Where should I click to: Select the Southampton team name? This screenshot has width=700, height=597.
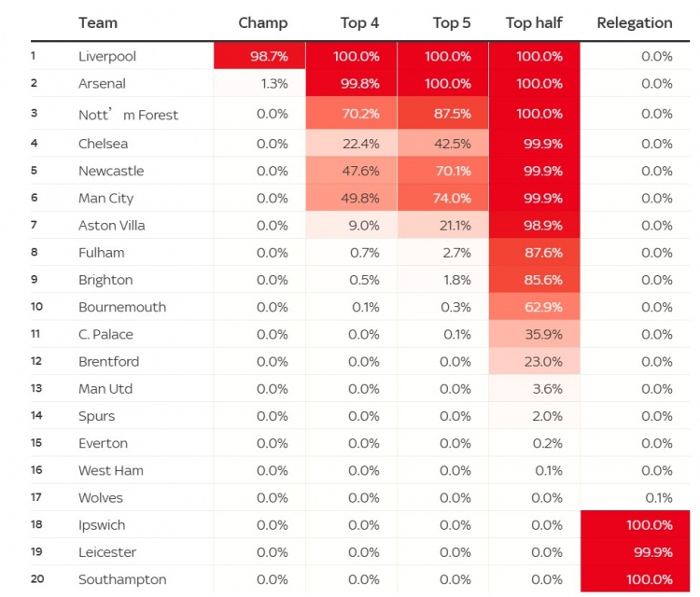(x=122, y=579)
